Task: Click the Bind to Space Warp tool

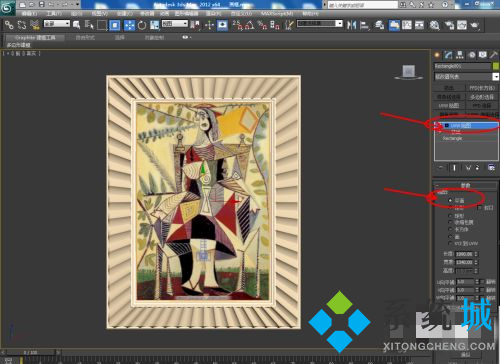Action: click(35, 25)
